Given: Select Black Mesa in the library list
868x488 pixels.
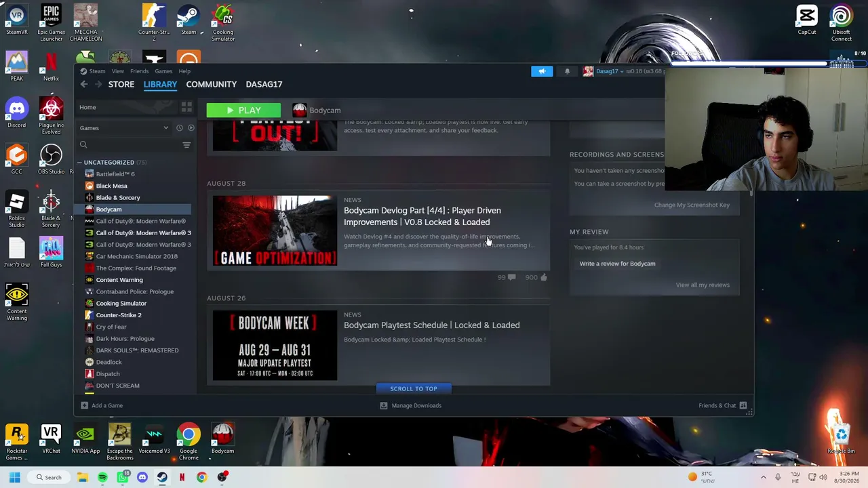Looking at the screenshot, I should [111, 186].
